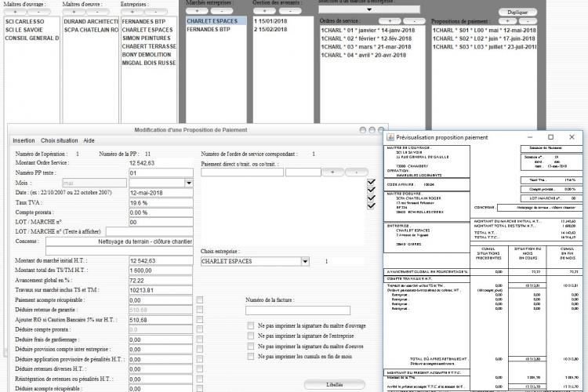Screen dimensions: 588x392
Task: Remove marché entreprise with minus button
Action: [x=222, y=11]
